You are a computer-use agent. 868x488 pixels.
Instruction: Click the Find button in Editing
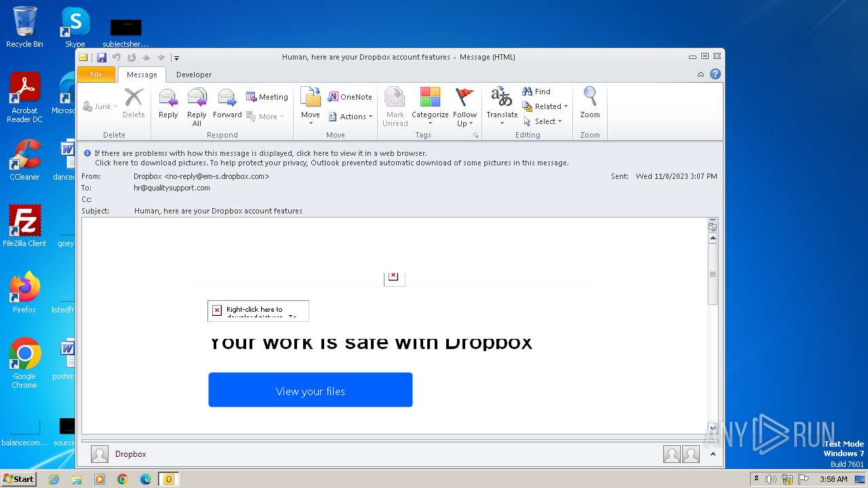point(536,91)
